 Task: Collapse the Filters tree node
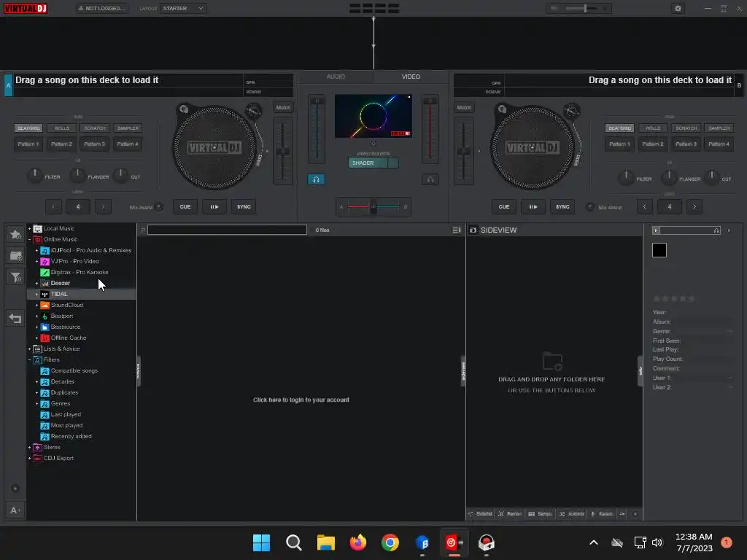pyautogui.click(x=29, y=360)
